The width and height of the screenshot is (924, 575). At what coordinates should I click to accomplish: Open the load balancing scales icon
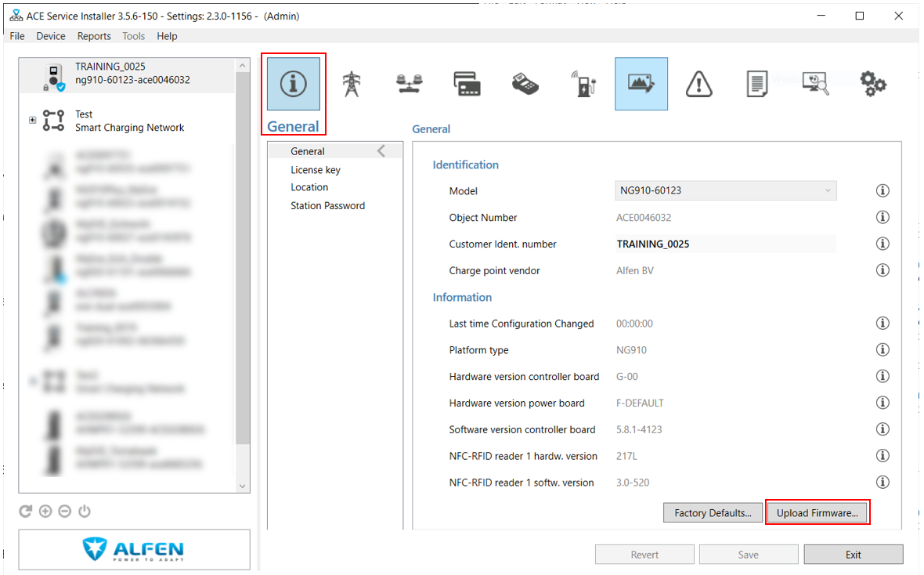[409, 84]
